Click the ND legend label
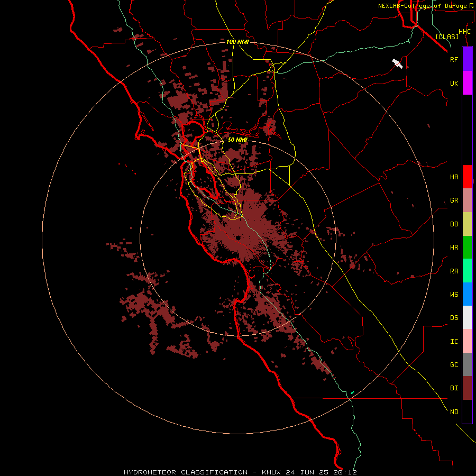The height and width of the screenshot is (476, 476). point(454,412)
